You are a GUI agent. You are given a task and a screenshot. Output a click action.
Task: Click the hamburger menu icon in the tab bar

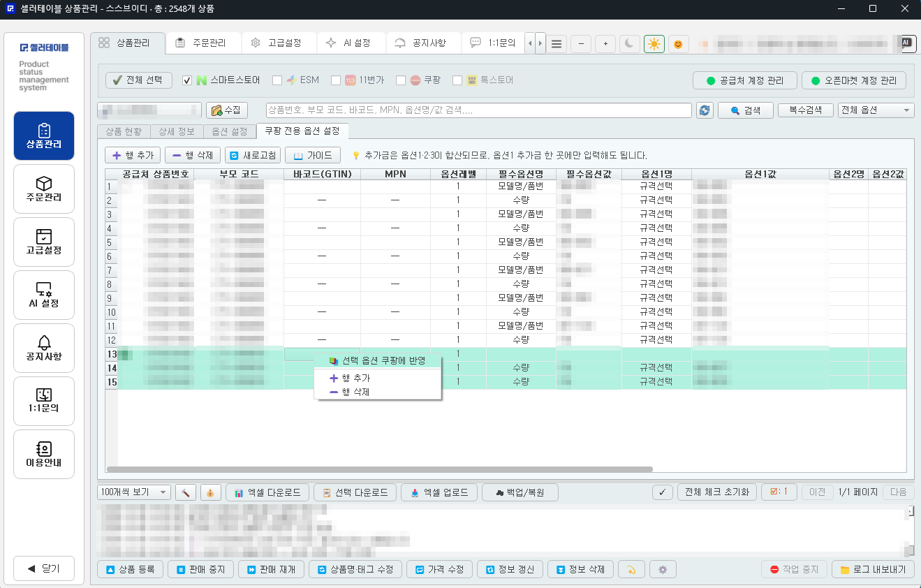(x=557, y=44)
